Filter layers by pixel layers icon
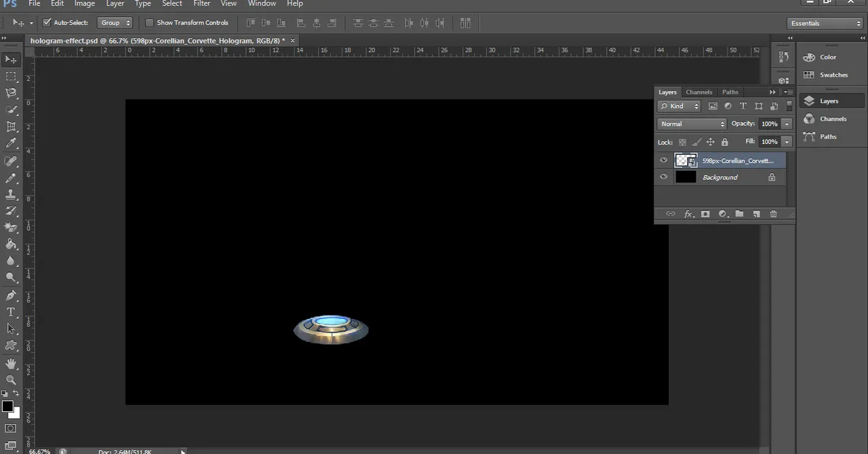This screenshot has width=868, height=454. coord(713,106)
